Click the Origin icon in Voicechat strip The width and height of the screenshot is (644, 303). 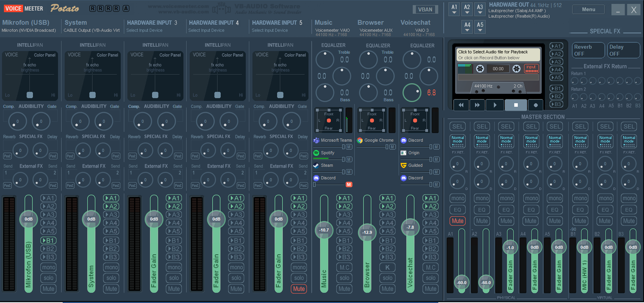[403, 153]
